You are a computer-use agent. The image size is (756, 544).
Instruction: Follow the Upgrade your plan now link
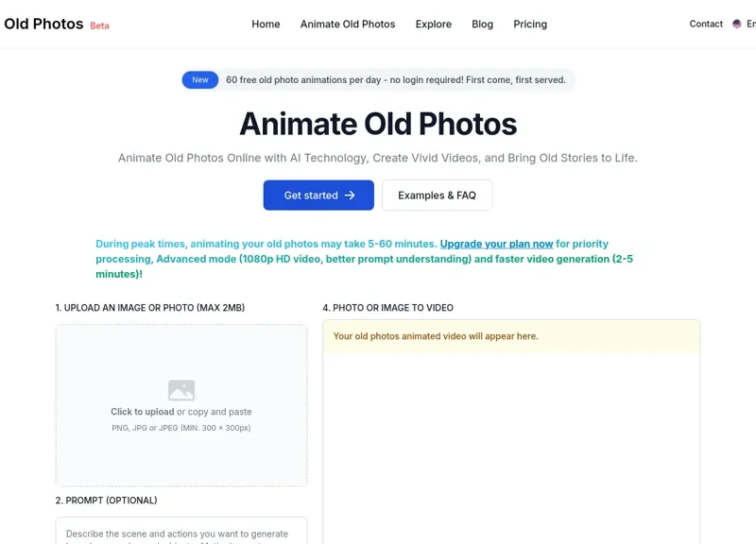496,244
